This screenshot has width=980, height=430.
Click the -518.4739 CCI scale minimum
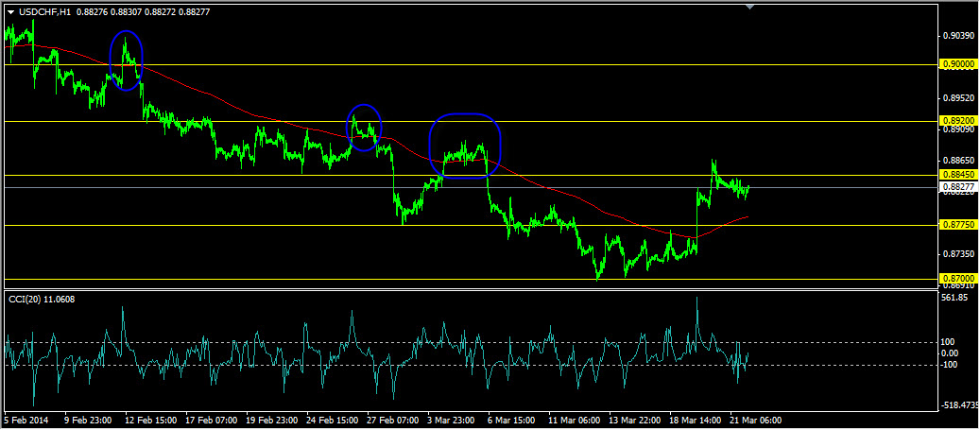point(958,405)
